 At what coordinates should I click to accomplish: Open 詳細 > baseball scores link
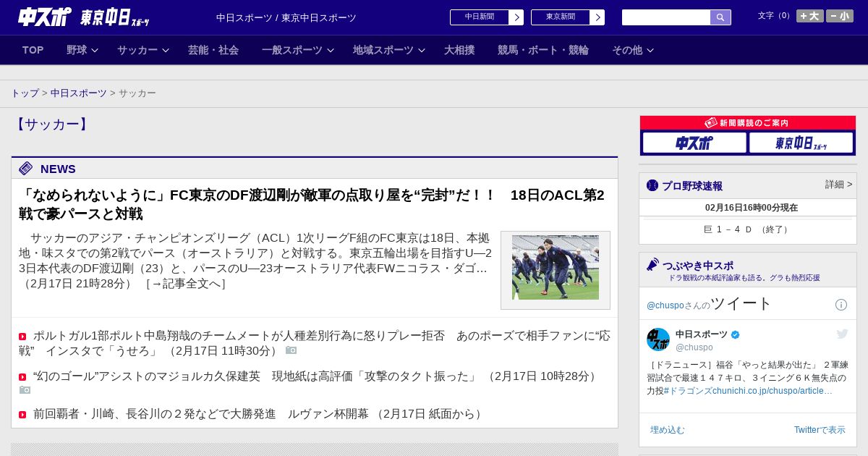tap(839, 185)
